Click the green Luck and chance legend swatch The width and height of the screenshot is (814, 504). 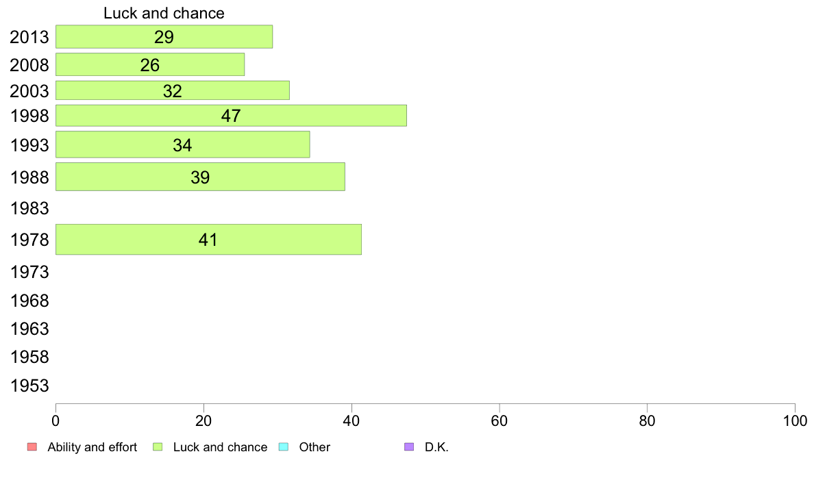click(158, 447)
